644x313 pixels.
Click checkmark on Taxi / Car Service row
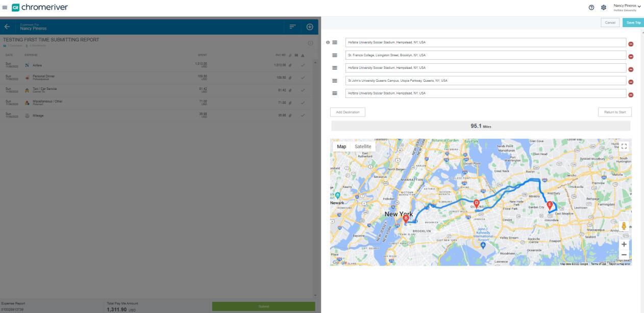click(x=303, y=89)
